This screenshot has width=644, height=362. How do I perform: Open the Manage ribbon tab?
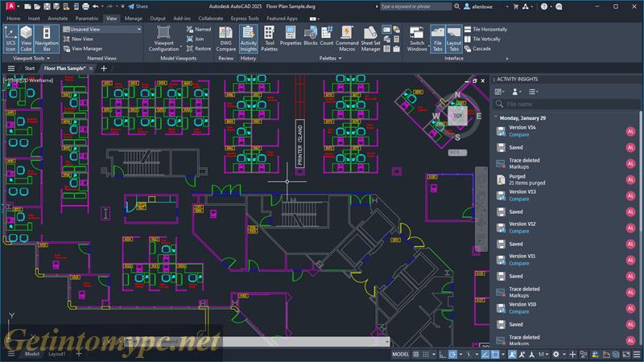pyautogui.click(x=133, y=19)
